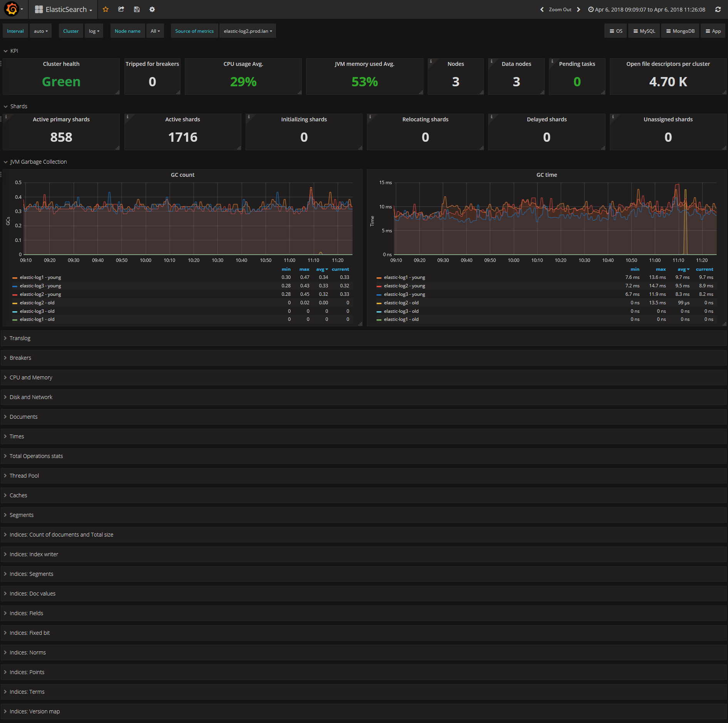Change color of elastic-log1 - young in GC time
Viewport: 728px width, 723px height.
point(379,278)
